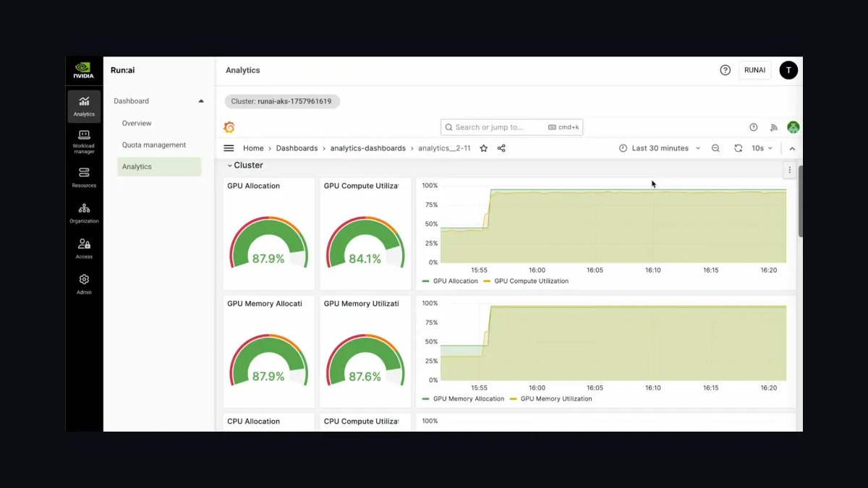Go to Home breadcrumb

[253, 148]
